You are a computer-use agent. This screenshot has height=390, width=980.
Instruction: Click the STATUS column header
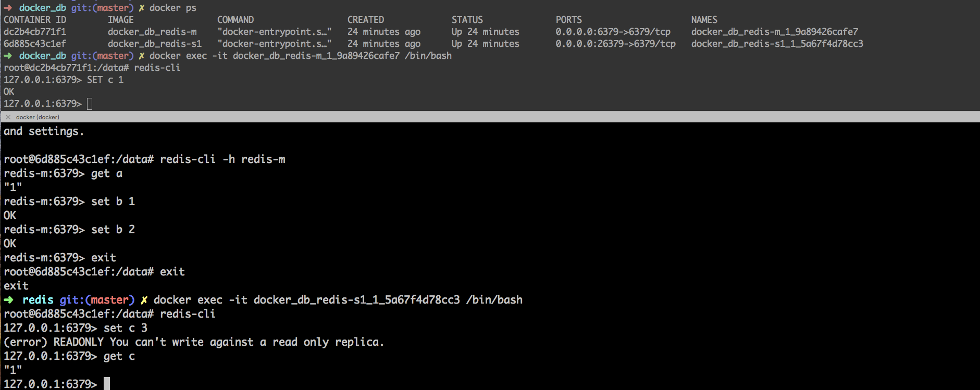pos(467,20)
